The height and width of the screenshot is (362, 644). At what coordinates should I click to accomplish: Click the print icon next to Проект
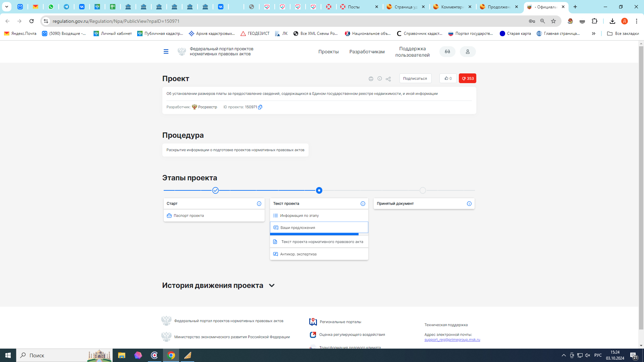(x=371, y=79)
